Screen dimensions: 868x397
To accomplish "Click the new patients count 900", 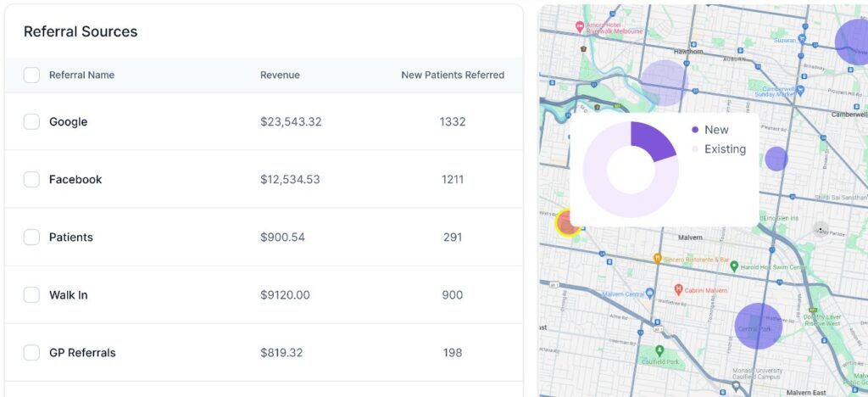I will coord(453,295).
